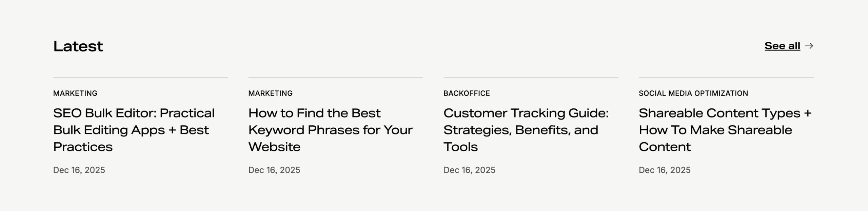868x211 pixels.
Task: Click the divider line above SEO Bulk Editor card
Action: pos(140,78)
